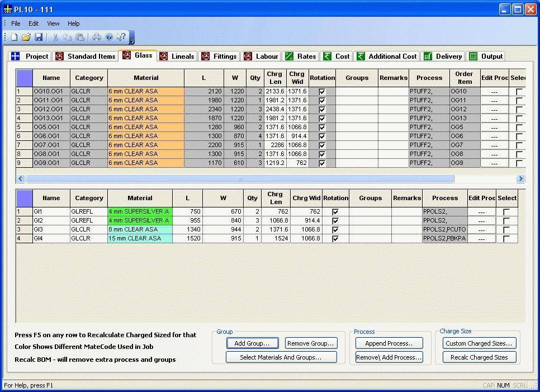This screenshot has height=392, width=540.
Task: Click the Save floppy disk icon
Action: pos(39,37)
